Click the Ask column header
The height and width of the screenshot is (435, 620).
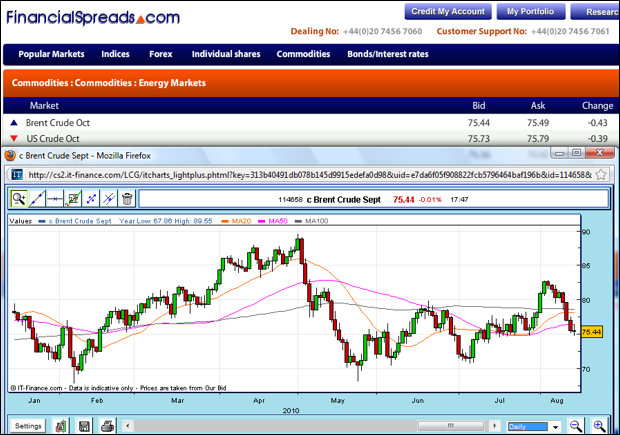[x=538, y=106]
